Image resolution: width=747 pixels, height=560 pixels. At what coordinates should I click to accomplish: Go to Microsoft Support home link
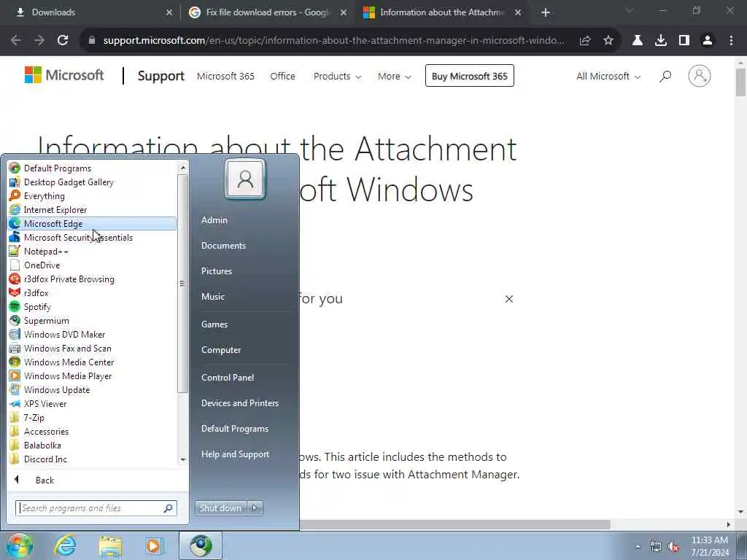[161, 76]
